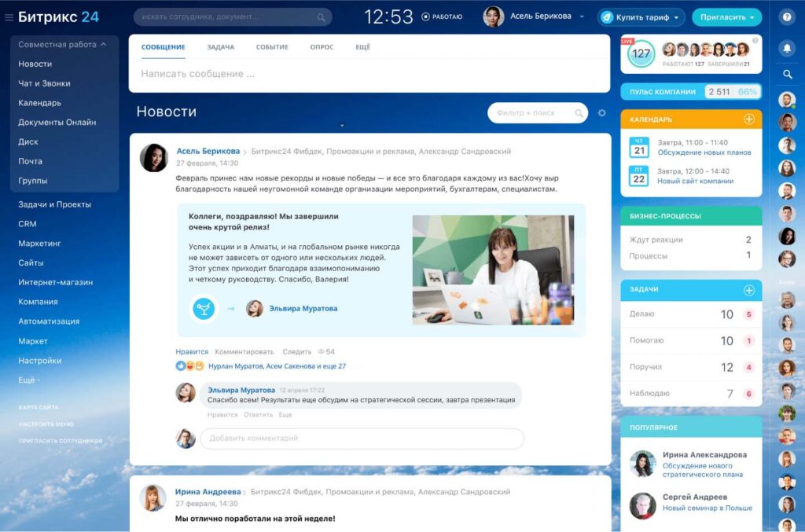Click the Добавить комментарий field

click(x=362, y=438)
